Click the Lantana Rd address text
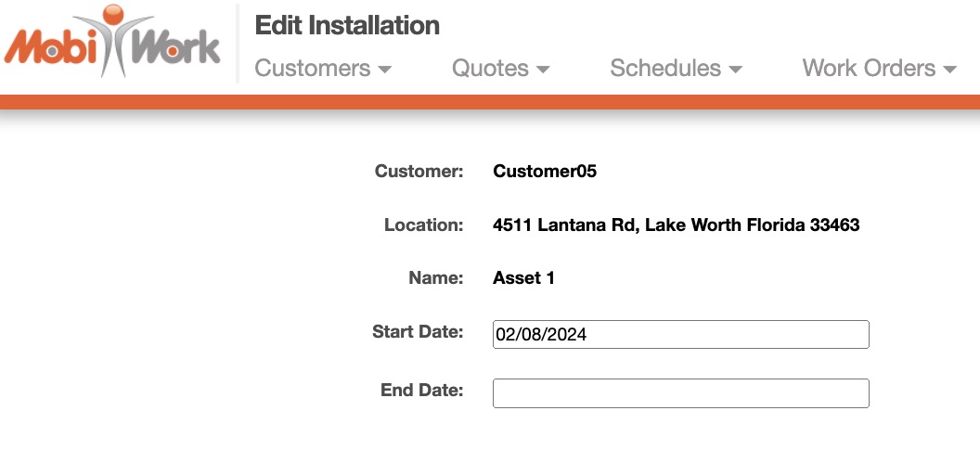The image size is (980, 475). [676, 225]
